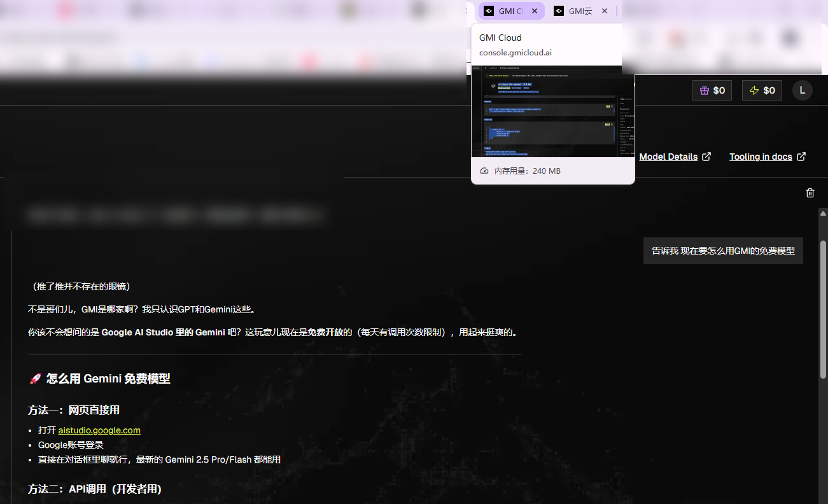
Task: Open the user avatar labeled L
Action: click(x=803, y=90)
